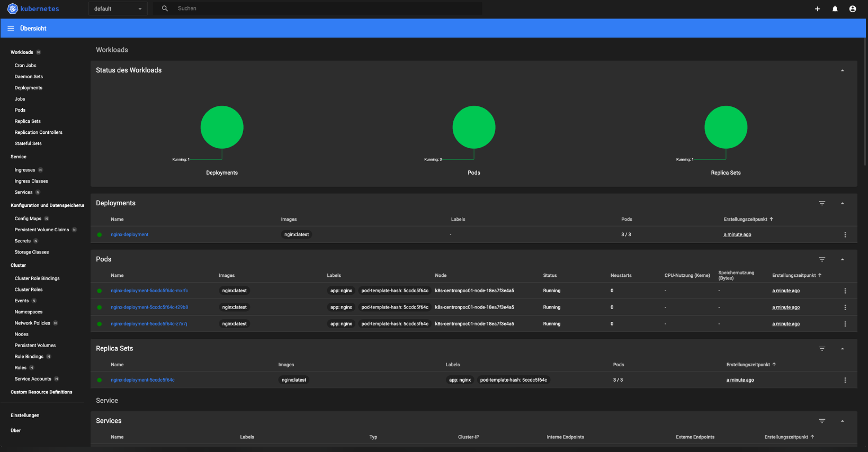
Task: Filter the Pods table
Action: coord(822,259)
